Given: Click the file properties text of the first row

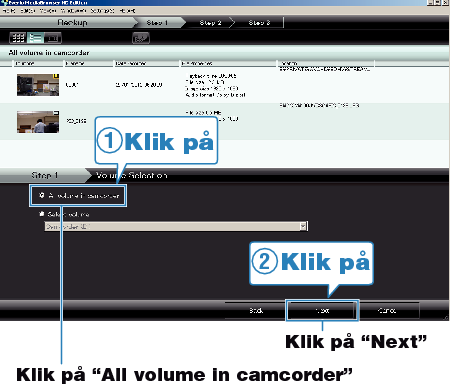Looking at the screenshot, I should 215,85.
